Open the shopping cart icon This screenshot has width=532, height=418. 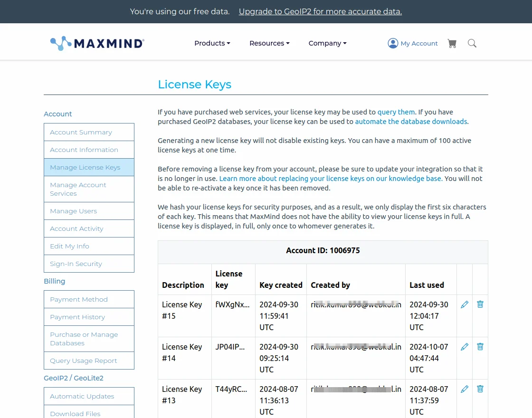(x=452, y=43)
